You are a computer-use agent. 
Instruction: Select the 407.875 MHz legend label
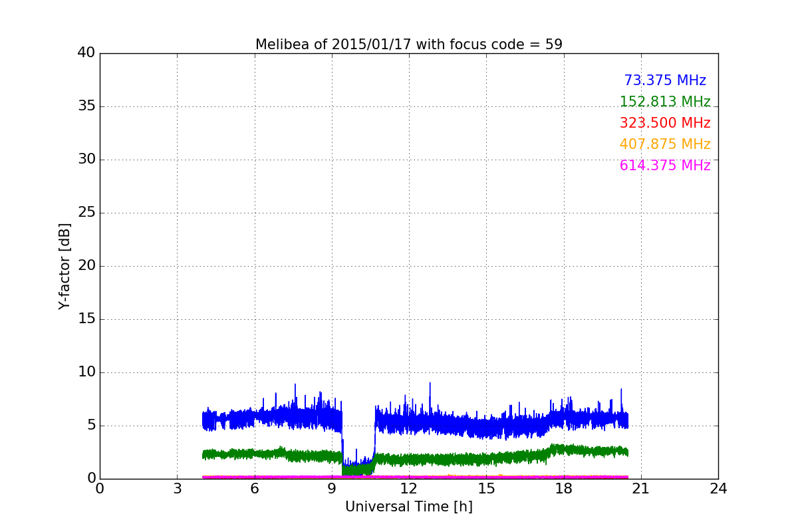click(x=665, y=144)
